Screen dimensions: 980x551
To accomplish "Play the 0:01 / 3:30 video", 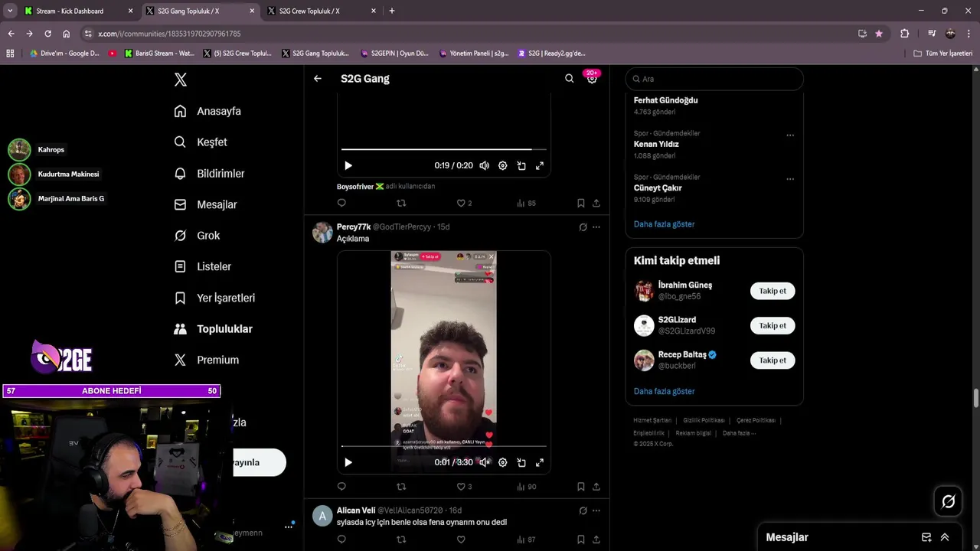I will [x=348, y=462].
